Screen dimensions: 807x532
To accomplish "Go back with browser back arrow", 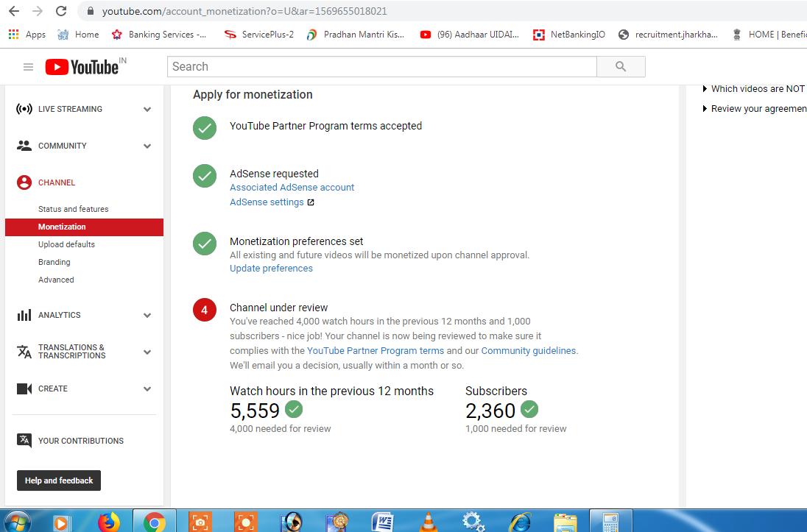I will pyautogui.click(x=14, y=11).
